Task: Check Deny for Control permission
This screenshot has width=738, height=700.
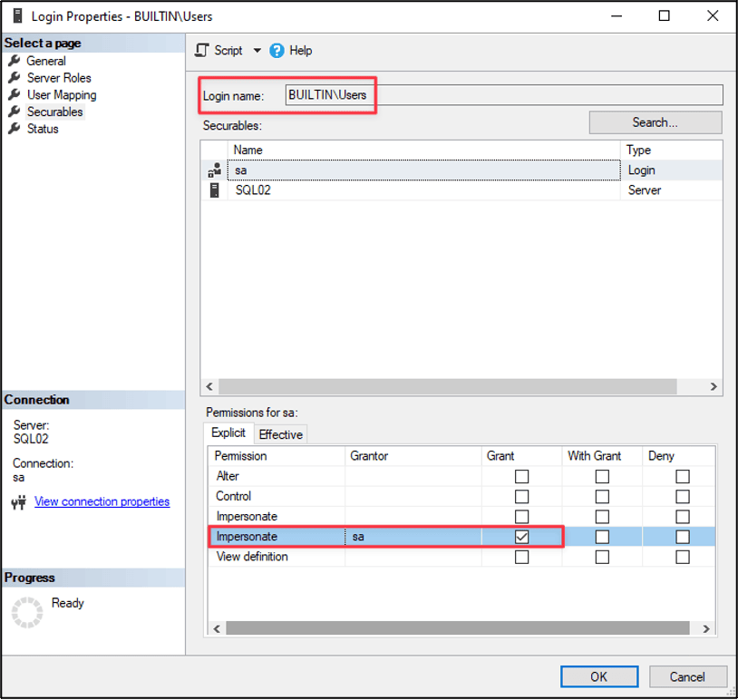Action: tap(683, 497)
